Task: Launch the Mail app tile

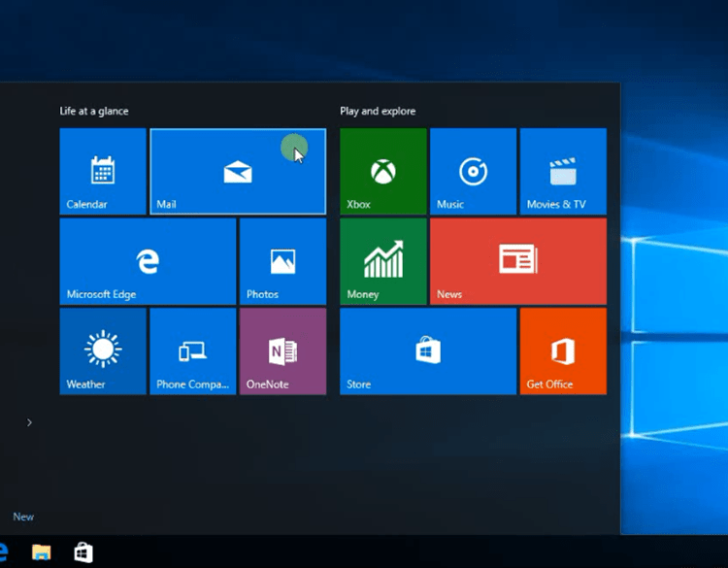Action: click(238, 172)
